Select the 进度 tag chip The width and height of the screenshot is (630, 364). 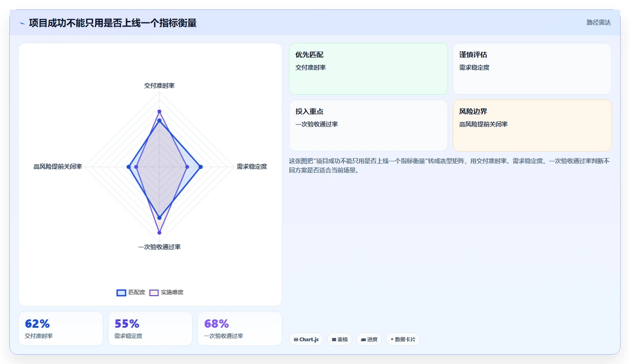click(369, 339)
